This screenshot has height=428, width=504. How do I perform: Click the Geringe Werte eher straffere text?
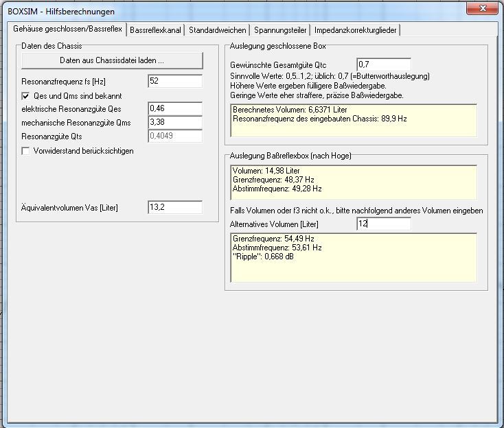[317, 95]
